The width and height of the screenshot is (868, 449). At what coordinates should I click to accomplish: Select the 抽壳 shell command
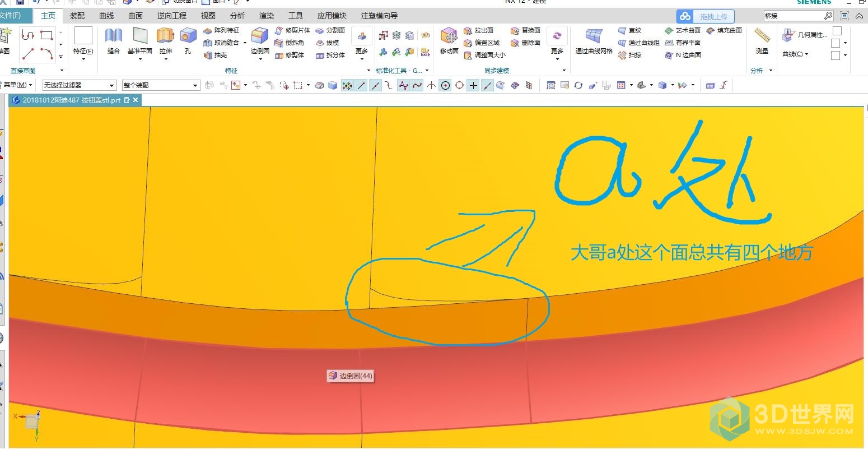click(x=216, y=55)
